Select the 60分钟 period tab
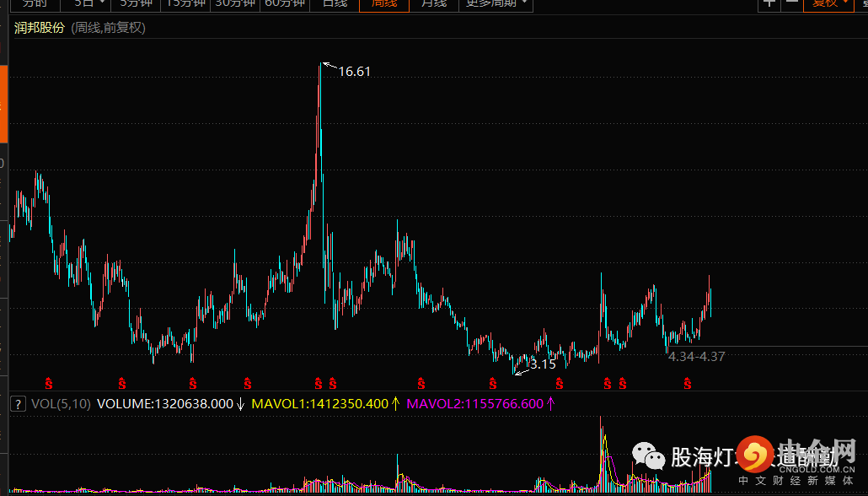 coord(285,4)
